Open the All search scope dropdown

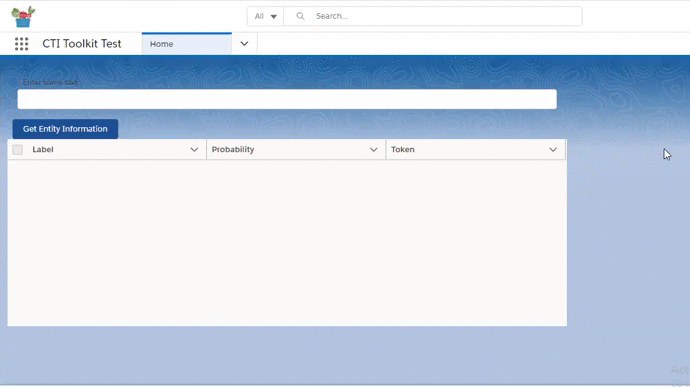coord(265,16)
